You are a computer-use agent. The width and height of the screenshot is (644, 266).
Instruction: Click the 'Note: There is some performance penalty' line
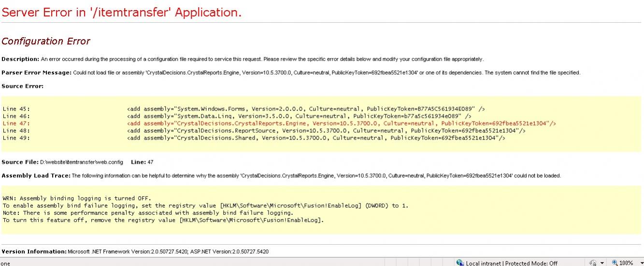coord(148,213)
